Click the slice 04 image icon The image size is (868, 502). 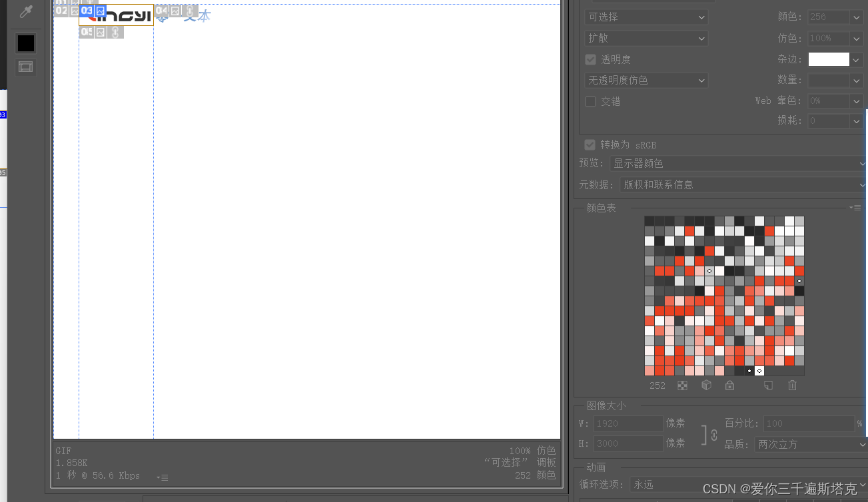(175, 11)
